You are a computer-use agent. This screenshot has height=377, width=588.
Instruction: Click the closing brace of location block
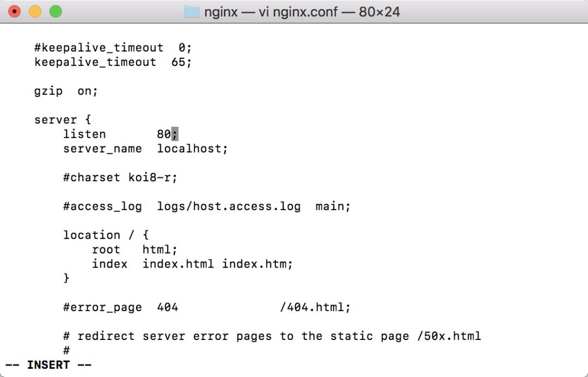(66, 278)
